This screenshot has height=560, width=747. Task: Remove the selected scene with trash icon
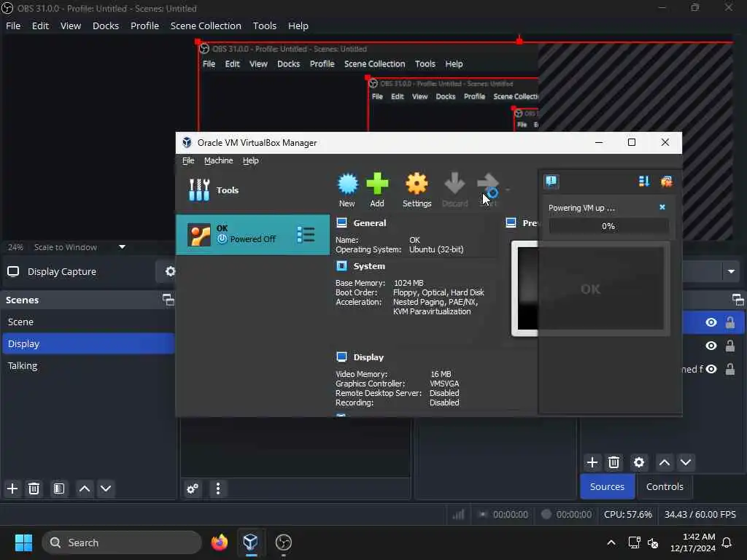(34, 489)
